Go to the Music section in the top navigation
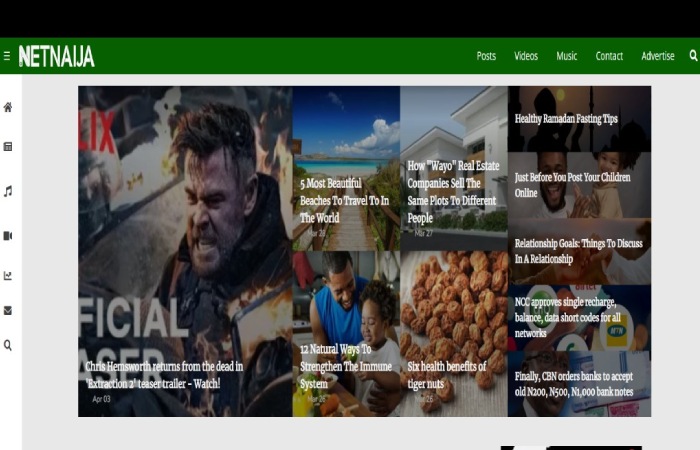Image resolution: width=700 pixels, height=450 pixels. point(567,56)
